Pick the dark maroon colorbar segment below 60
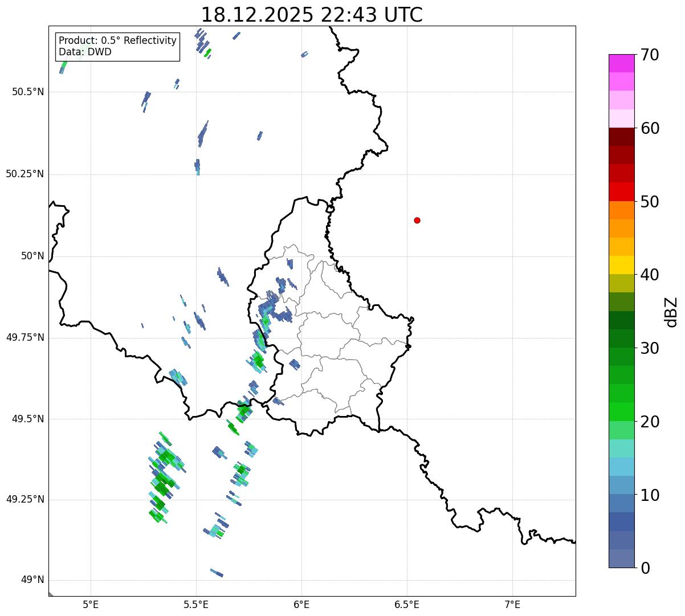 coord(622,137)
